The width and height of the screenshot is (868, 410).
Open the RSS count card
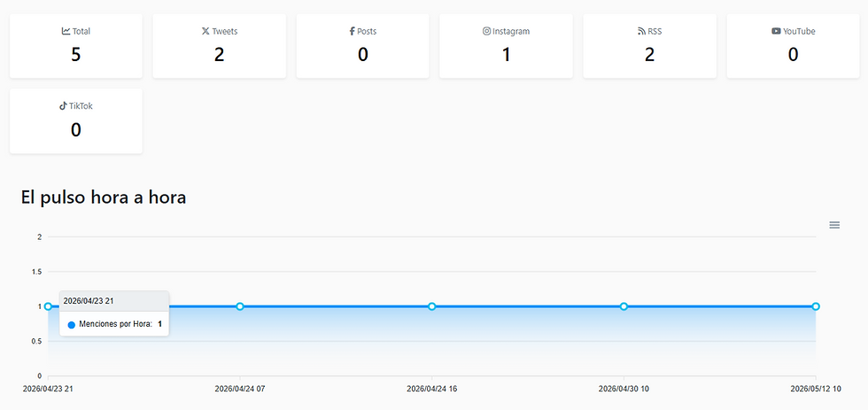click(x=649, y=46)
